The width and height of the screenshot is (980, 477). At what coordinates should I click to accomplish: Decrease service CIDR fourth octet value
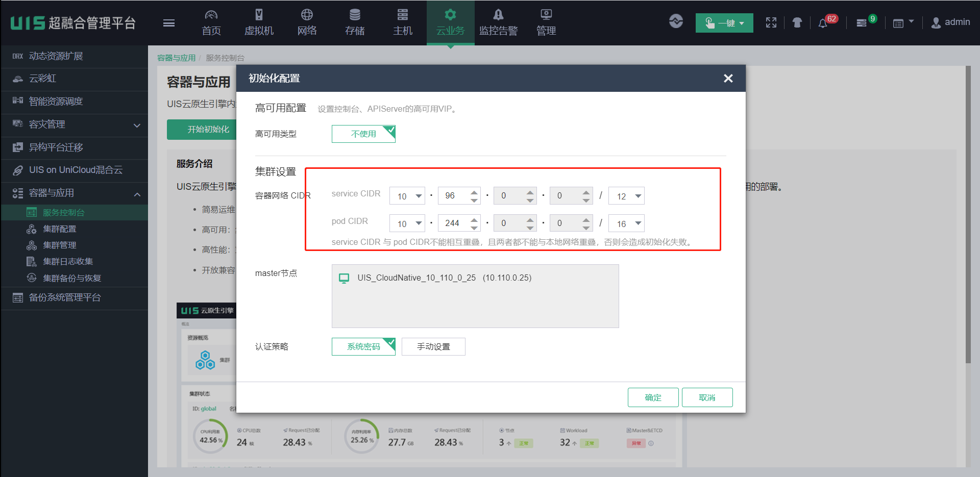(x=586, y=200)
